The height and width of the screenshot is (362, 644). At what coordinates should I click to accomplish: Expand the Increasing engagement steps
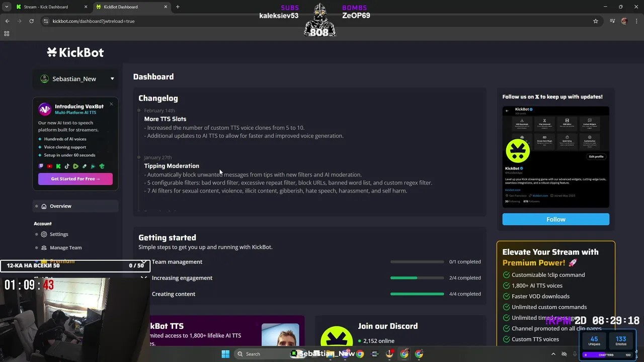click(309, 278)
